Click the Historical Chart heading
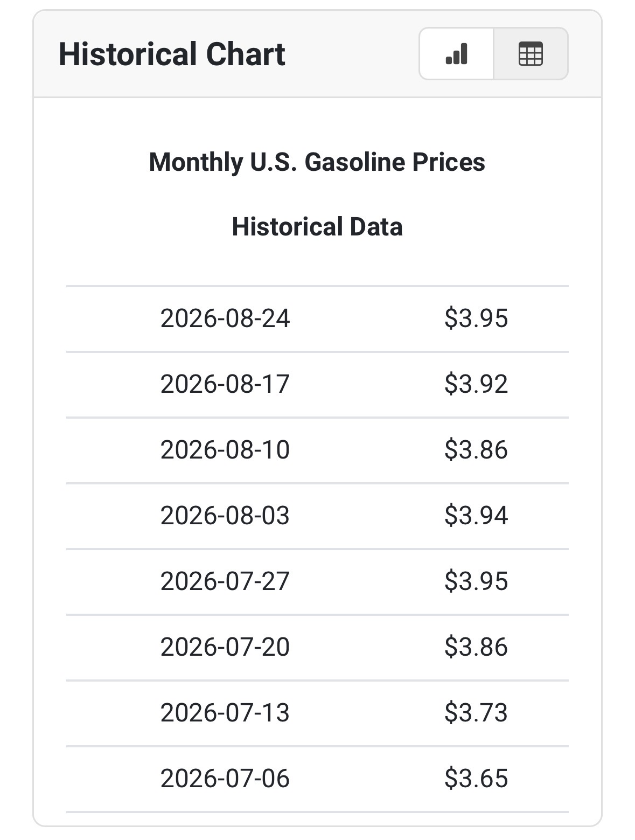635x840 pixels. pos(172,54)
